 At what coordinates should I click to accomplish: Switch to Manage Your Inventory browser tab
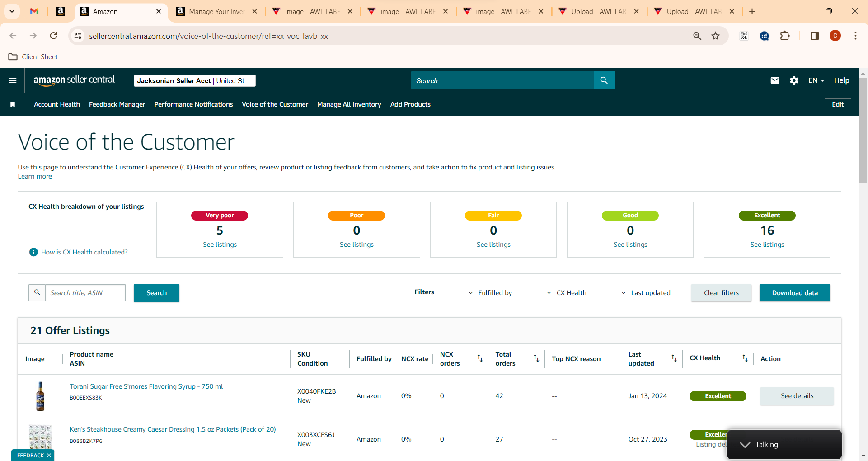pos(217,11)
